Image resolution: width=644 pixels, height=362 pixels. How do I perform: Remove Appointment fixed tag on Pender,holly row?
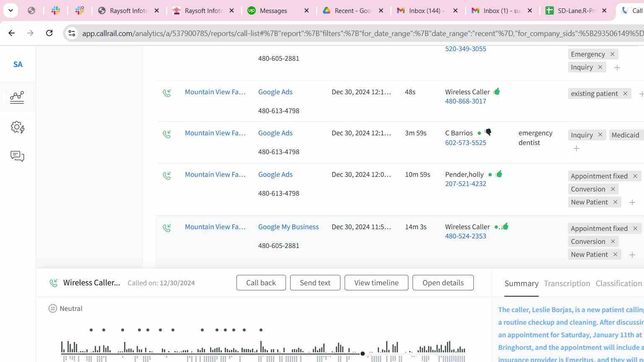click(x=635, y=176)
